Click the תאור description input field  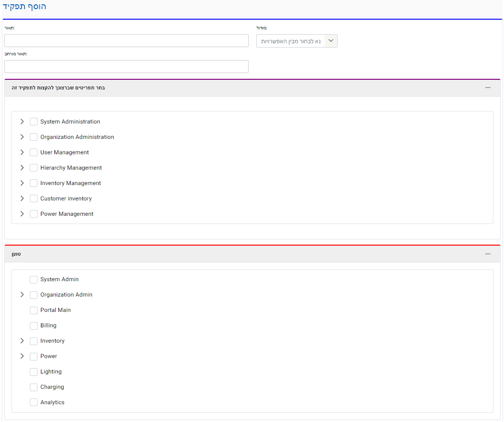[x=126, y=40]
